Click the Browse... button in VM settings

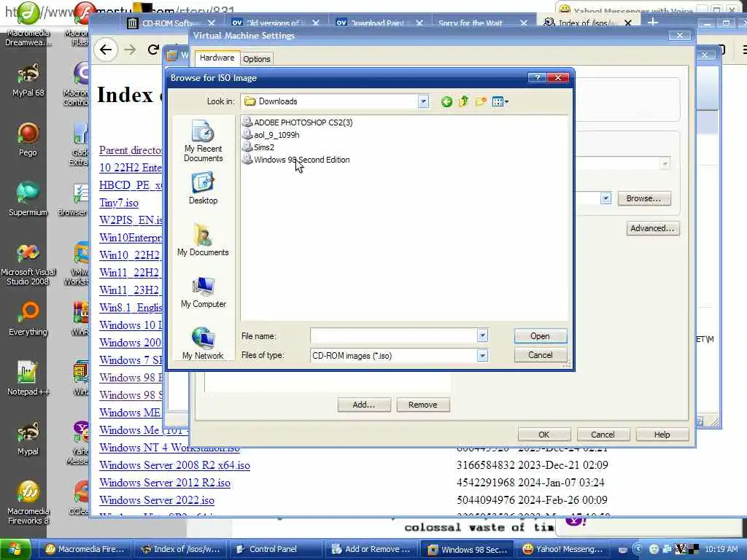(643, 198)
